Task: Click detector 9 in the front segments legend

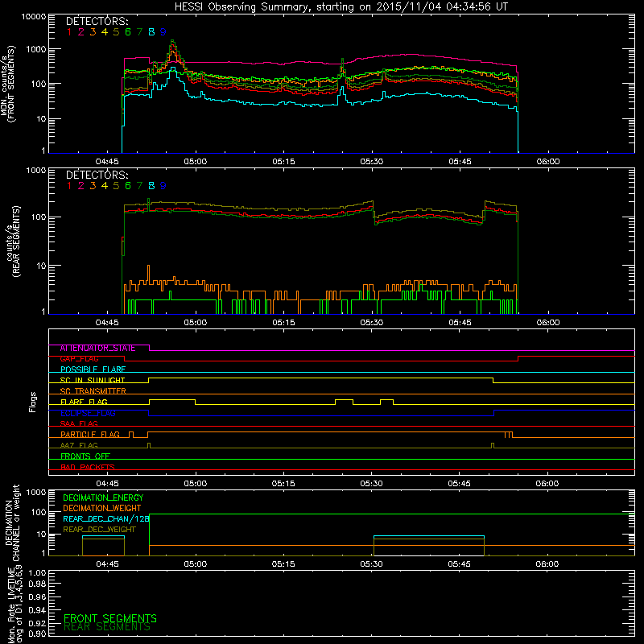Action: 163,32
